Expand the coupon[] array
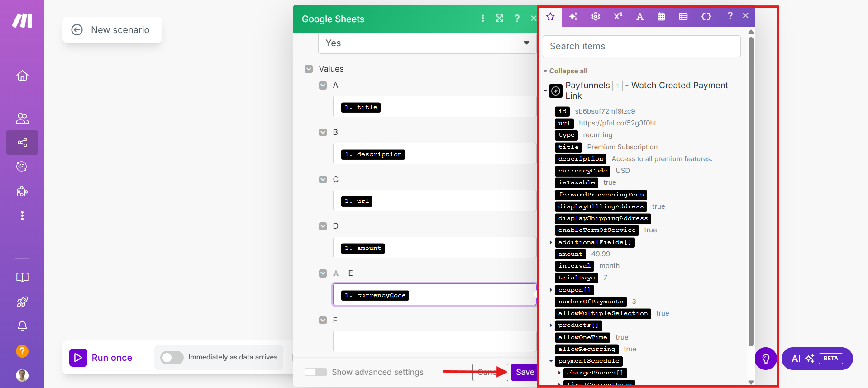Image resolution: width=868 pixels, height=388 pixels. [x=551, y=290]
